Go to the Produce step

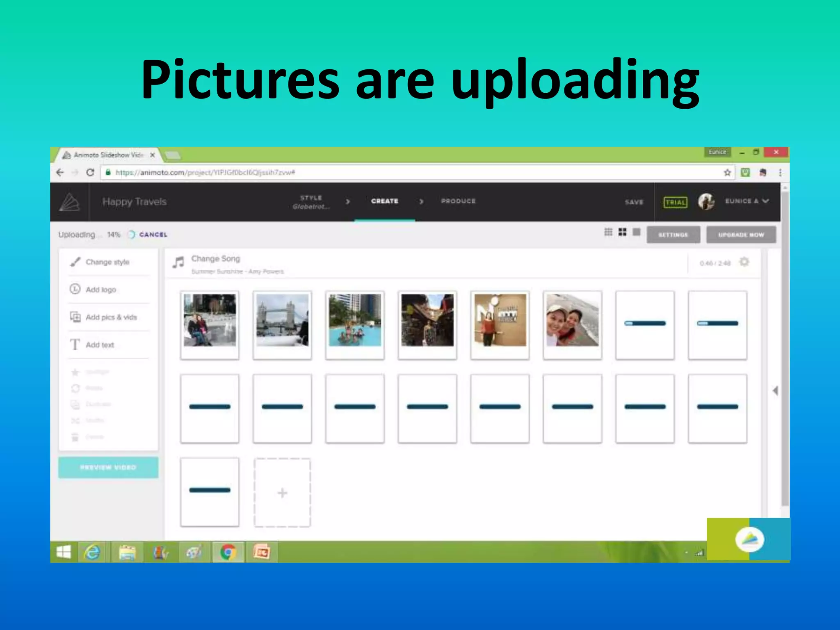click(458, 201)
